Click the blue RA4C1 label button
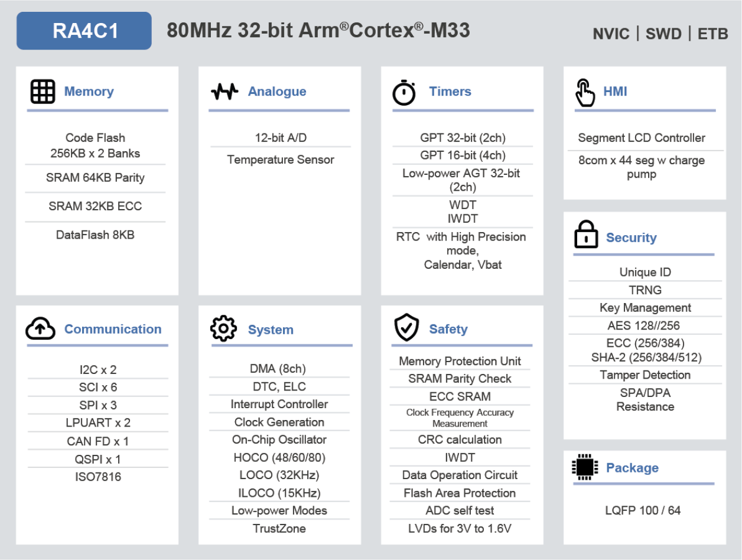 point(84,31)
